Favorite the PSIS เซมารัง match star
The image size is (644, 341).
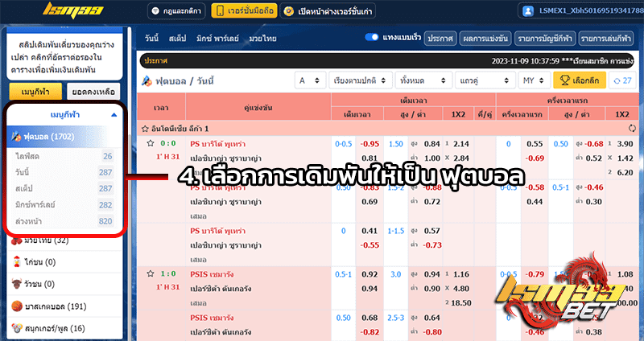[151, 273]
